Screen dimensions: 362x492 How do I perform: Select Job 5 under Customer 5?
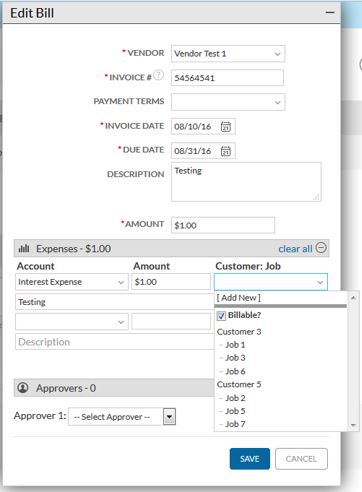tap(235, 411)
